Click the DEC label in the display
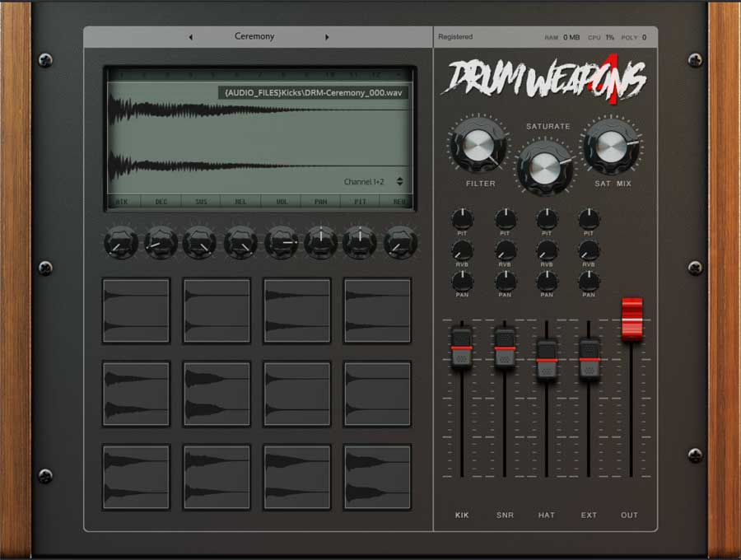 [x=161, y=202]
